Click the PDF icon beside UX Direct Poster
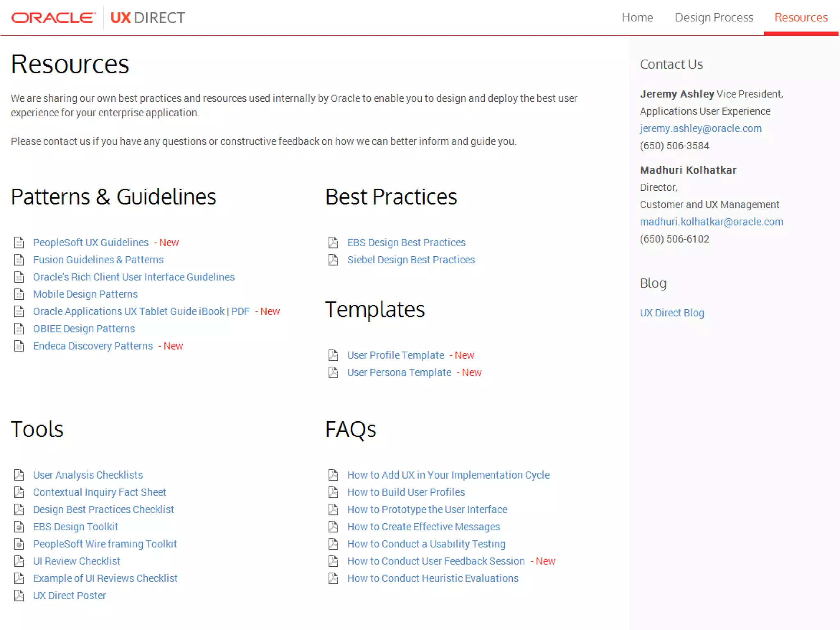The height and width of the screenshot is (630, 840). point(19,596)
